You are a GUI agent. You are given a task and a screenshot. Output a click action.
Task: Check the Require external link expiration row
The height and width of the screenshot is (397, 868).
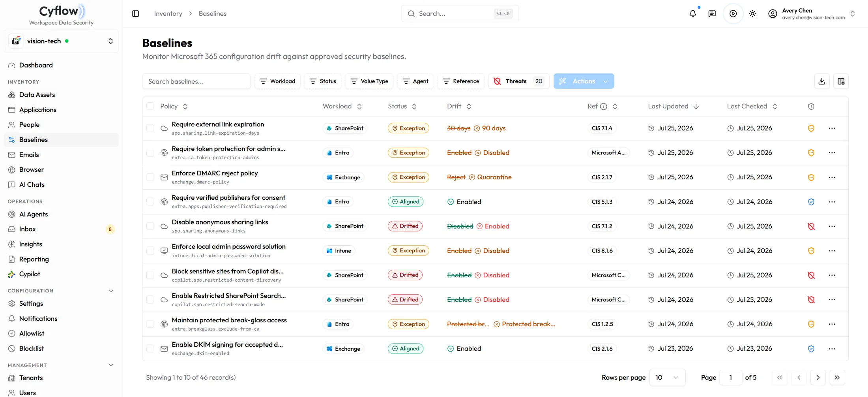(150, 128)
